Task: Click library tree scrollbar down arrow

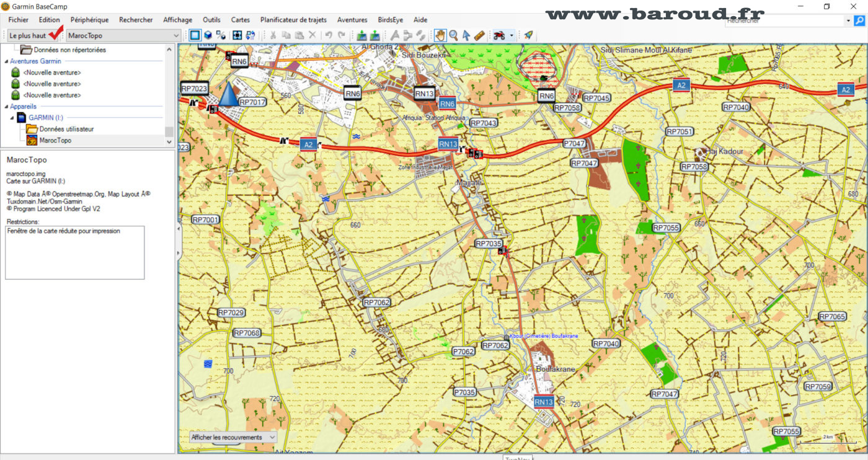Action: click(169, 141)
